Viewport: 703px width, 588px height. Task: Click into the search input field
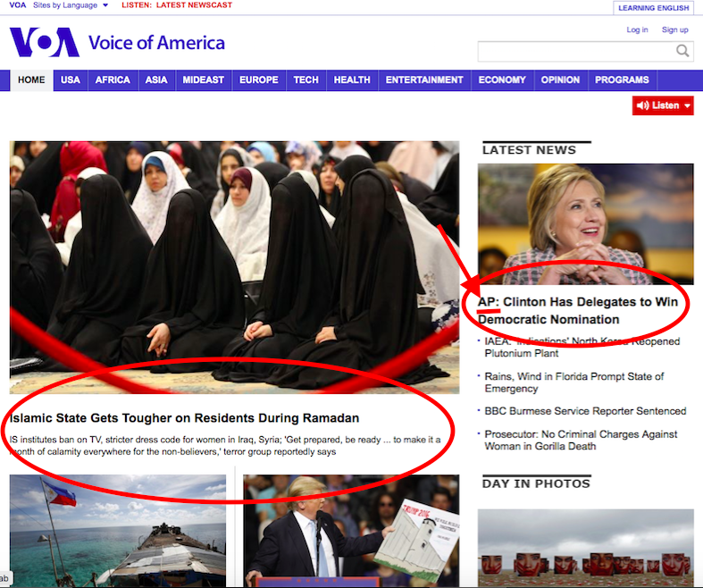click(x=576, y=51)
